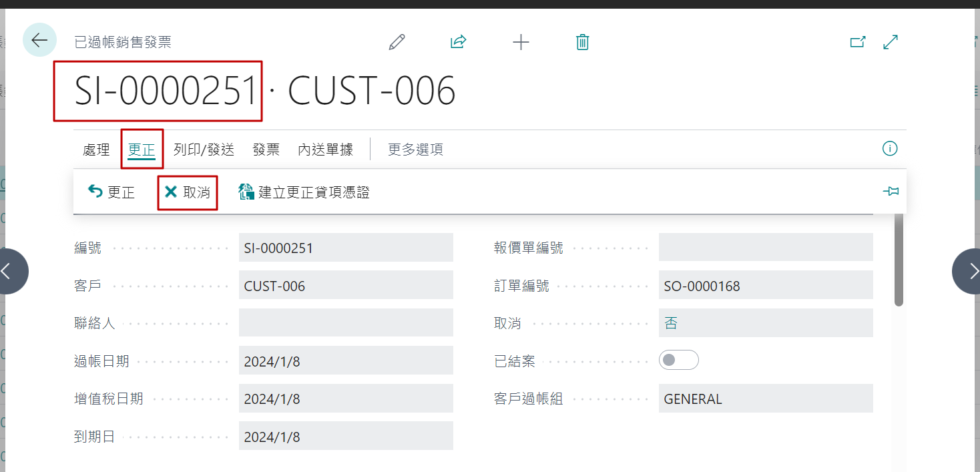Screen dimensions: 980x472
Task: Open the 處理 menu
Action: click(96, 150)
